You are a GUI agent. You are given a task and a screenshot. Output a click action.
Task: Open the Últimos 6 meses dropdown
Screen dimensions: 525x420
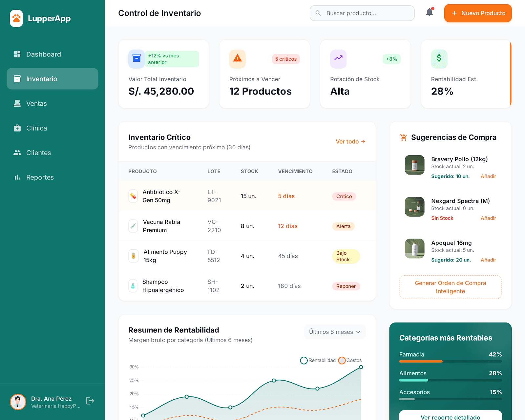(x=334, y=332)
